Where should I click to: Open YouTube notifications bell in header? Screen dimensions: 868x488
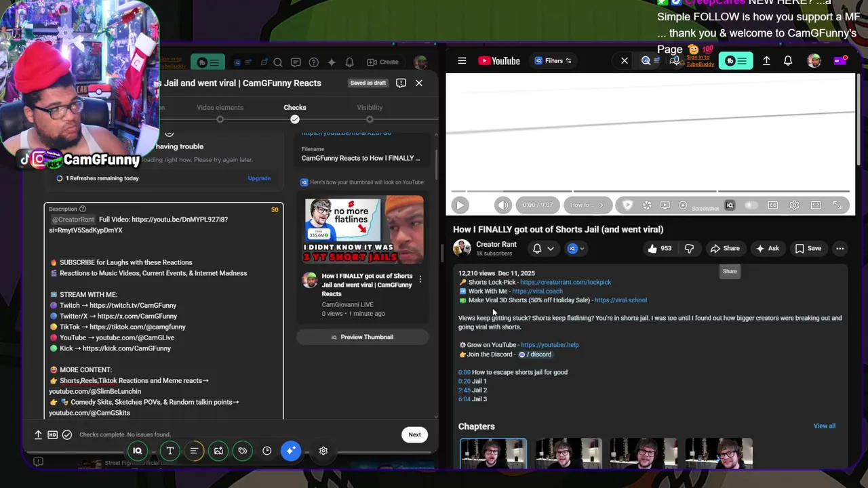788,61
